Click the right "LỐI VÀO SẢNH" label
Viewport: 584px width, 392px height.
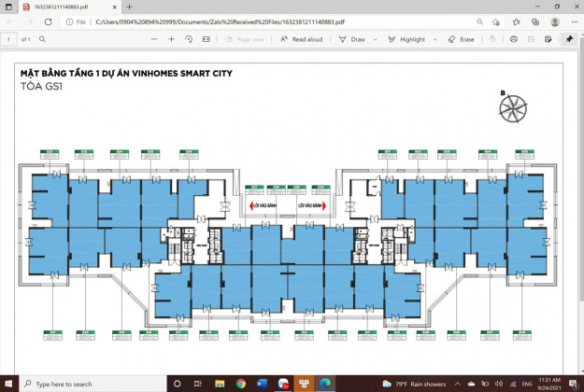click(309, 205)
